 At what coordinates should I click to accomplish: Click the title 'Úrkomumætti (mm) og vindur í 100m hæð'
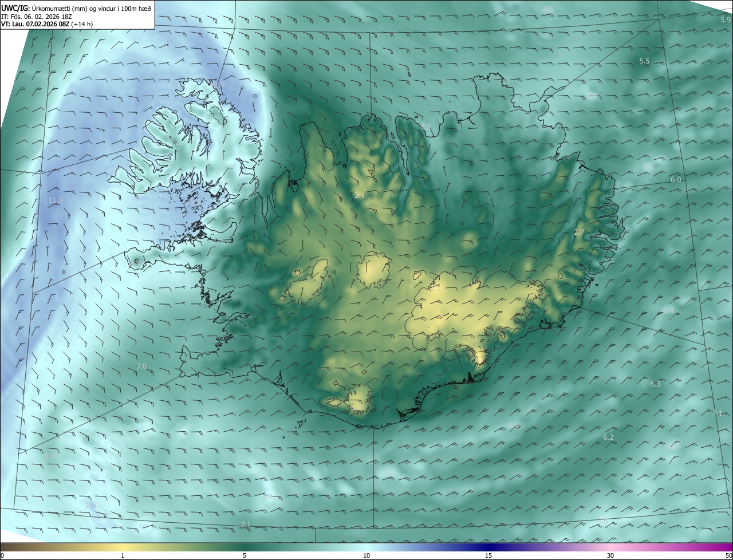point(92,8)
